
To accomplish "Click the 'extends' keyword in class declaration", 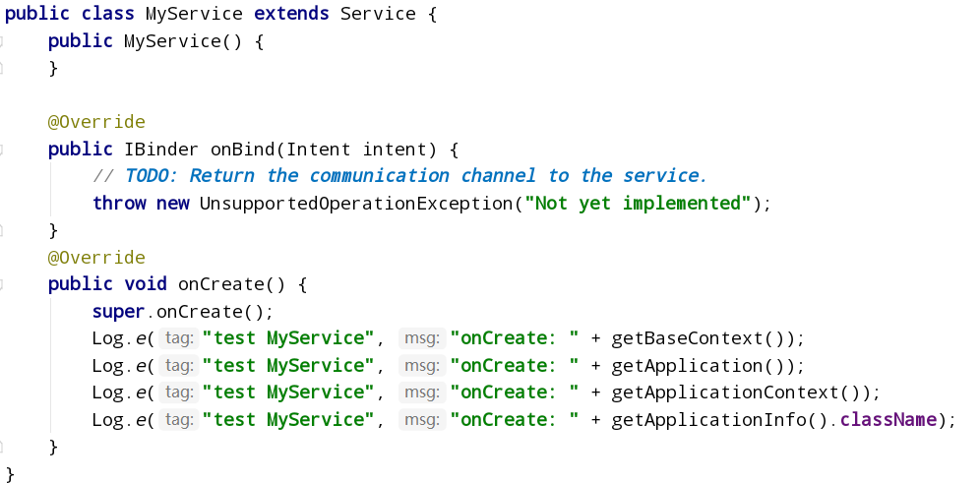I will [292, 14].
